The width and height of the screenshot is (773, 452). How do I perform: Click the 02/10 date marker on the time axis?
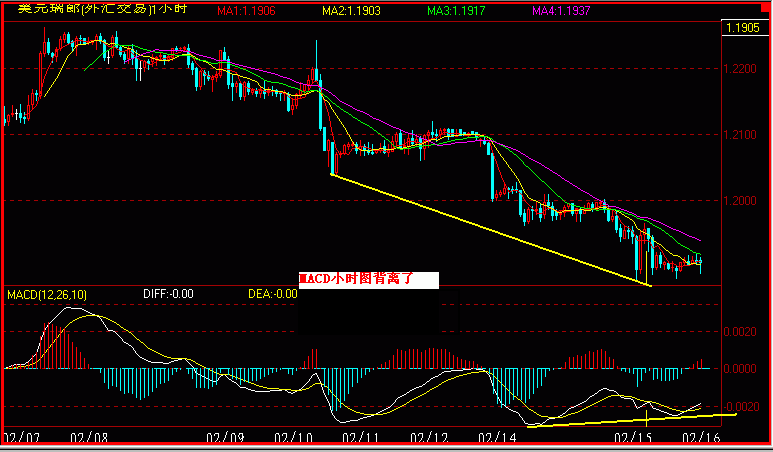[x=291, y=438]
